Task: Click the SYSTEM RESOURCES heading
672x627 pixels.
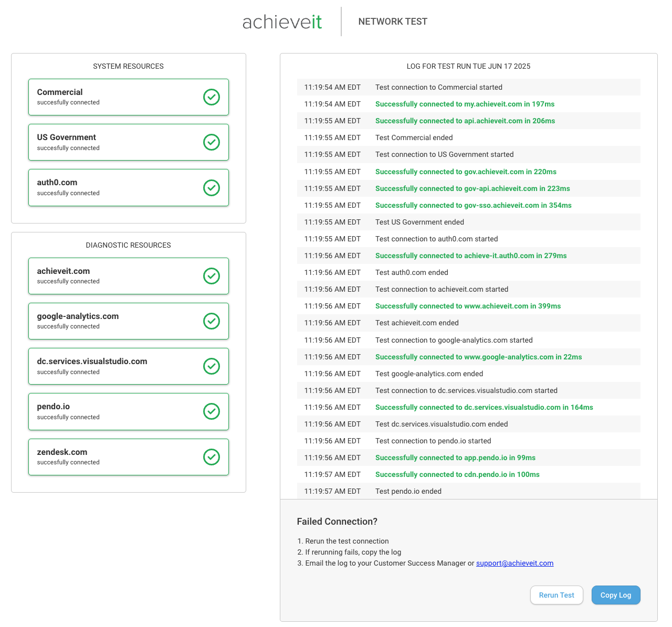Action: [128, 66]
